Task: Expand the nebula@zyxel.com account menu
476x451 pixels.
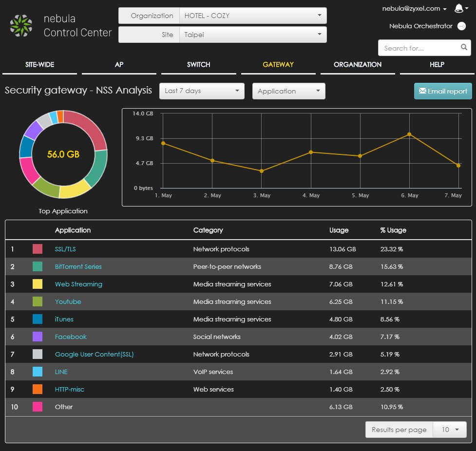Action: click(414, 8)
